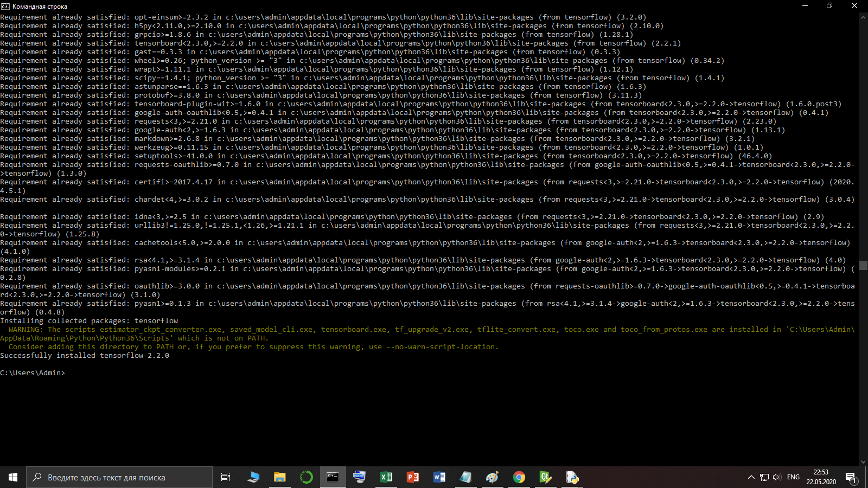Switch to PowerPoint in the taskbar
This screenshot has width=868, height=488.
pyautogui.click(x=412, y=477)
